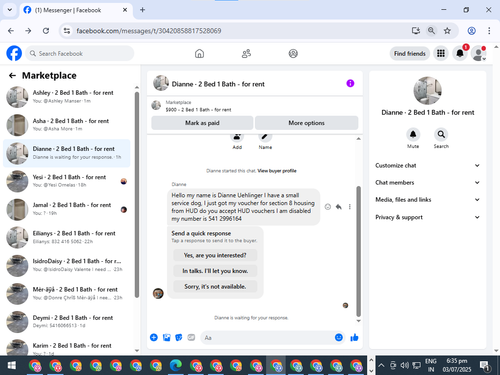The height and width of the screenshot is (375, 500).
Task: Send a thumbs up like
Action: [354, 338]
